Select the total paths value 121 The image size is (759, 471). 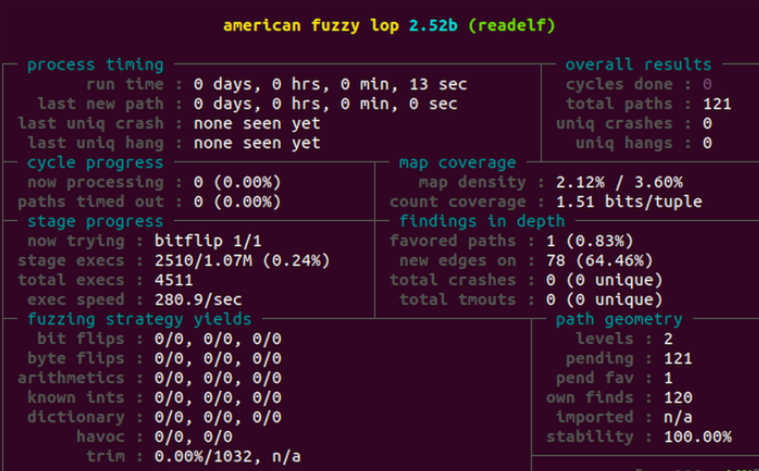[x=717, y=104]
